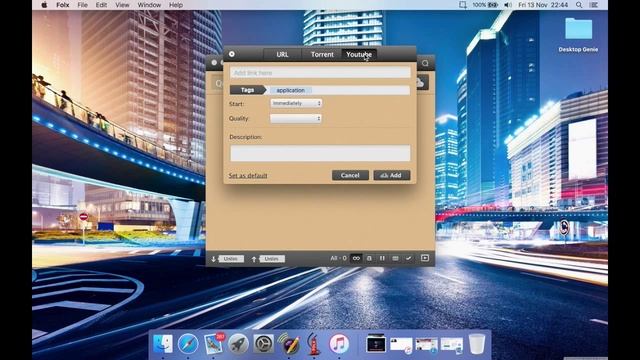The image size is (640, 360).
Task: Open Safari from the dock
Action: [x=188, y=344]
